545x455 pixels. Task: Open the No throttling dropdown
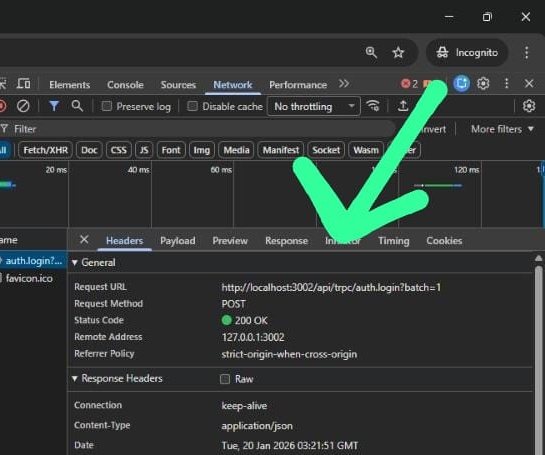[314, 106]
